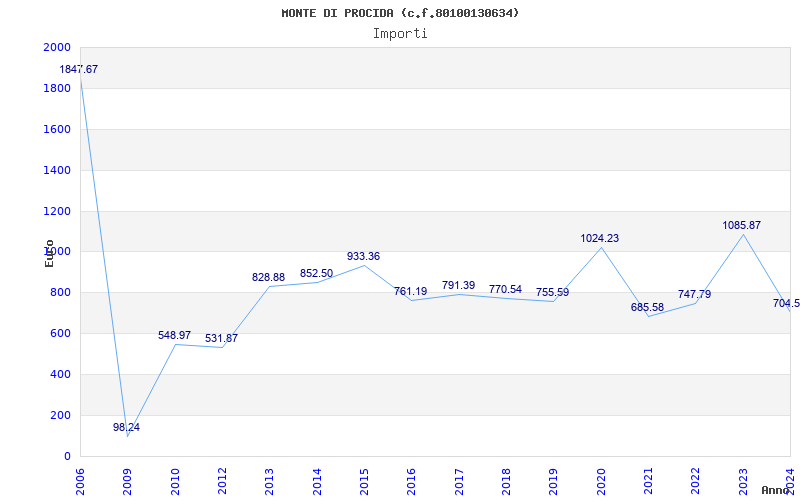Select the 2015 year axis label
This screenshot has width=800, height=500.
pos(364,482)
